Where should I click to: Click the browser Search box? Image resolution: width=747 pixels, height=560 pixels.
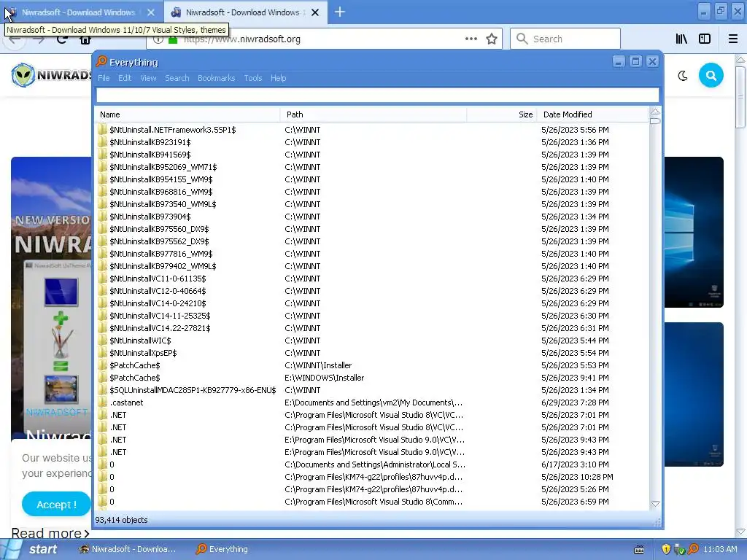click(565, 39)
